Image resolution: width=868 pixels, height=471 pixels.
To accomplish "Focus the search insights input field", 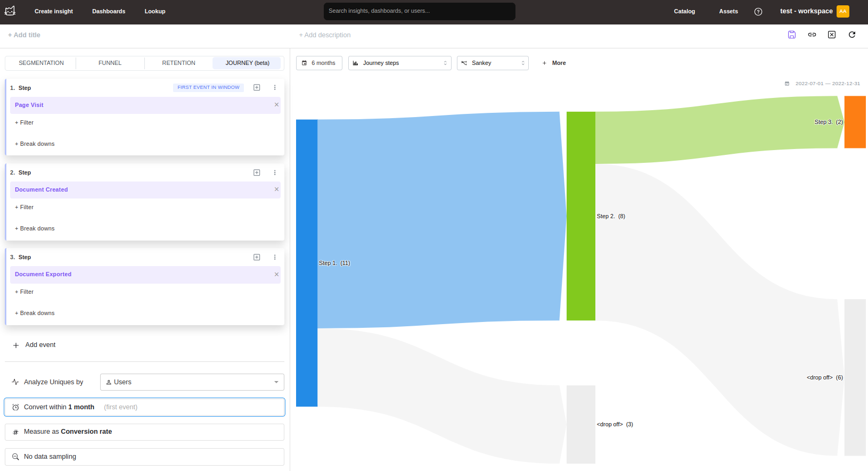I will (x=419, y=11).
